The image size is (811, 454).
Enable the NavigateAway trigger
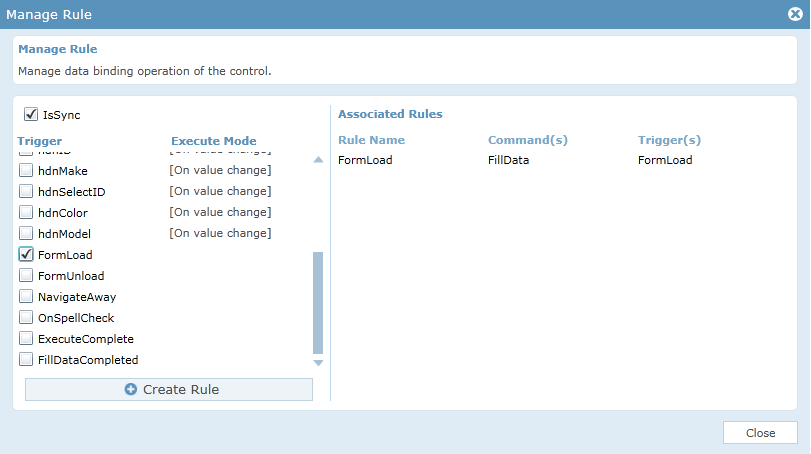pos(26,296)
